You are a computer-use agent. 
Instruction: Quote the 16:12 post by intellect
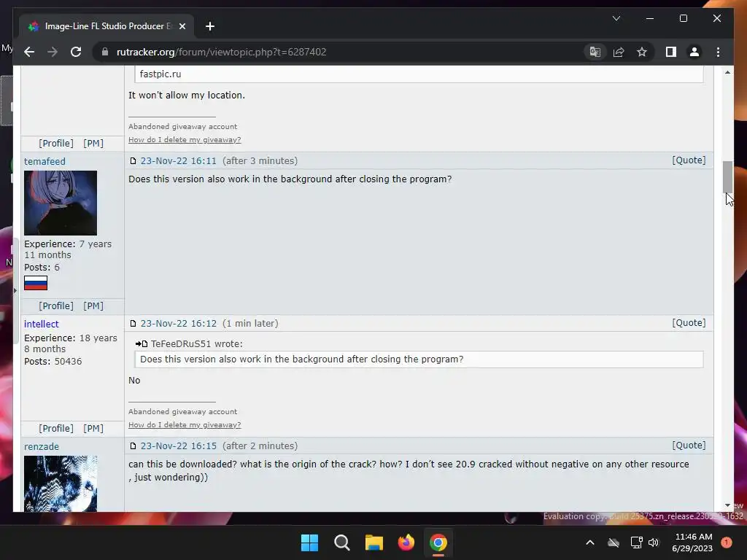click(689, 323)
